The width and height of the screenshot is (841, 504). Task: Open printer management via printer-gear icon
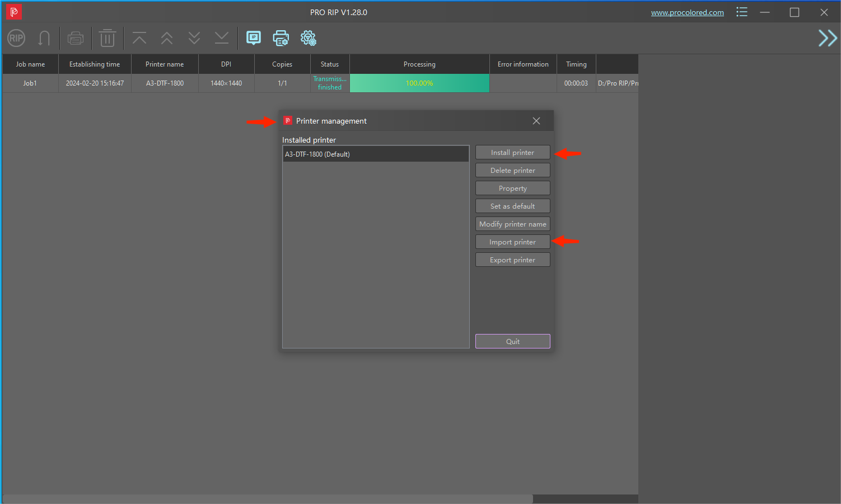(x=281, y=38)
